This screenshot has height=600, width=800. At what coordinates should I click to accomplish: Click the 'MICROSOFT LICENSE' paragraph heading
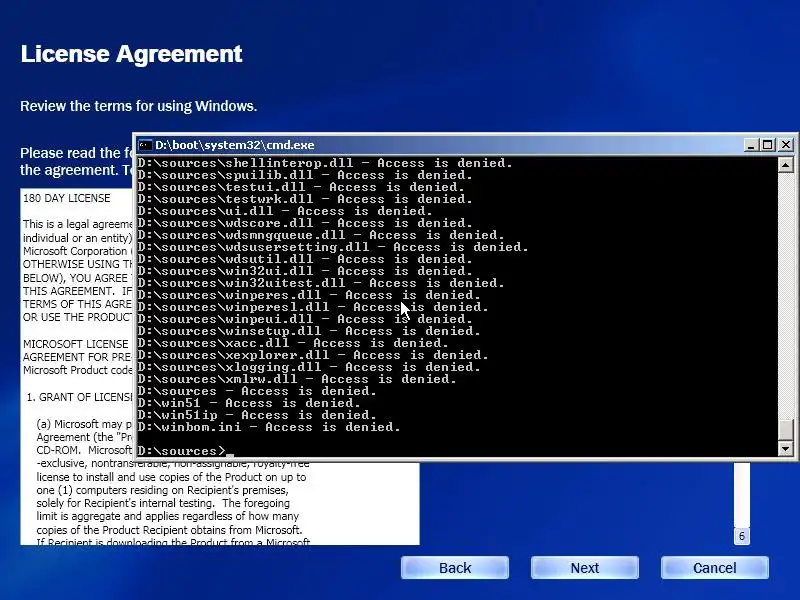tap(76, 344)
